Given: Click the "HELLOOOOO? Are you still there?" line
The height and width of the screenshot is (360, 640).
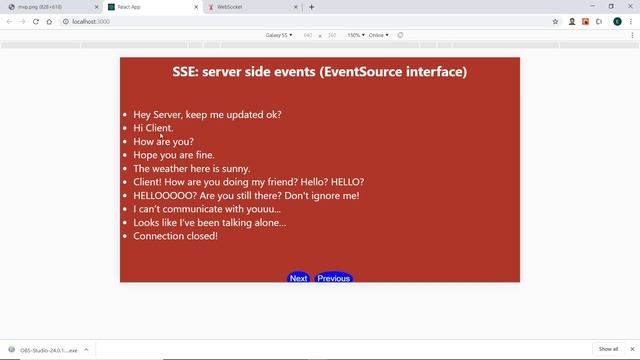Looking at the screenshot, I should [x=246, y=196].
